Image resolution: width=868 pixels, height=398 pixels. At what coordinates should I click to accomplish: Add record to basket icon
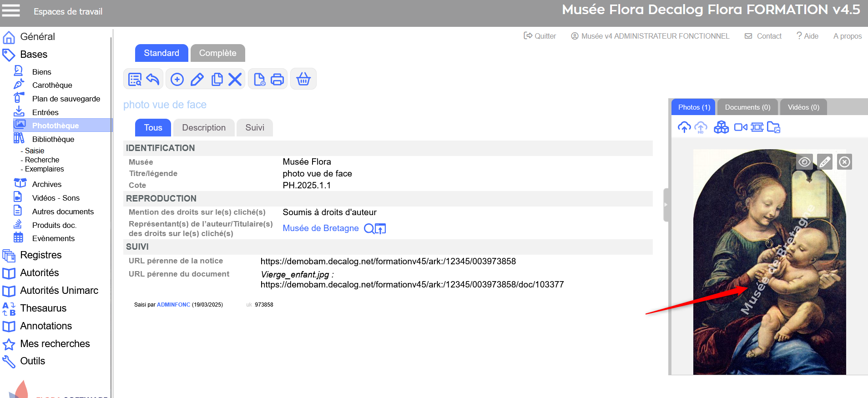[x=303, y=80]
